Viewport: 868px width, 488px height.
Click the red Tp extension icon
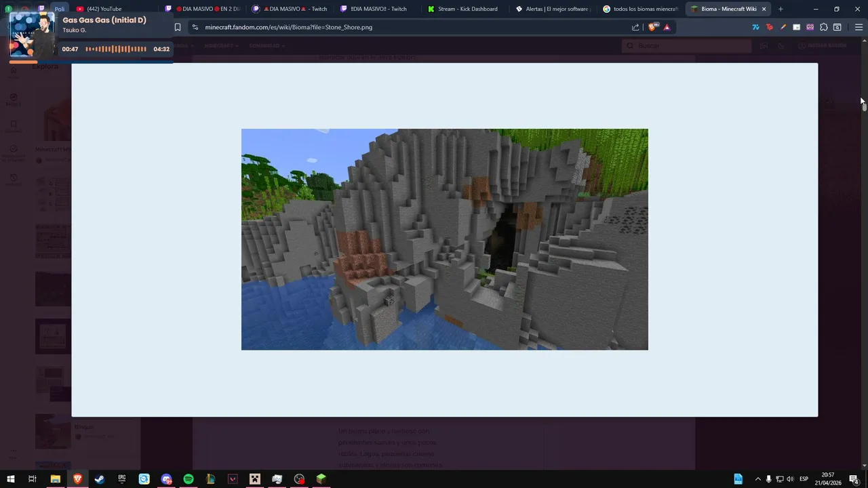click(x=769, y=27)
